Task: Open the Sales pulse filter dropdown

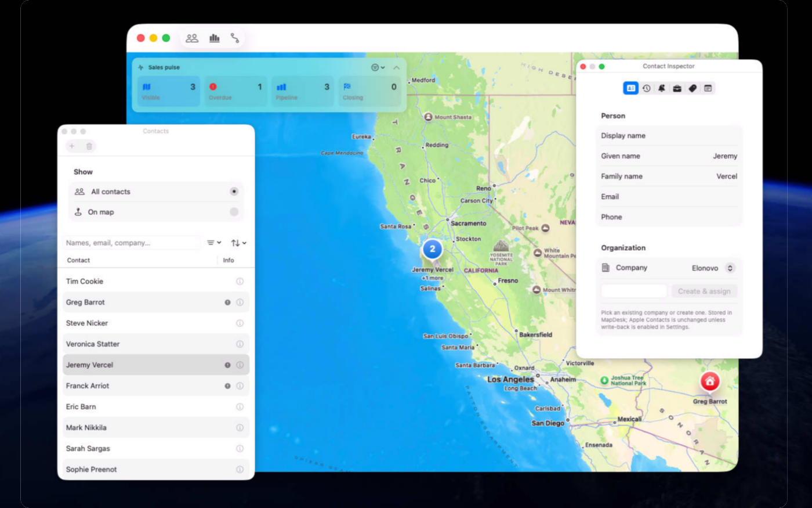Action: tap(378, 67)
